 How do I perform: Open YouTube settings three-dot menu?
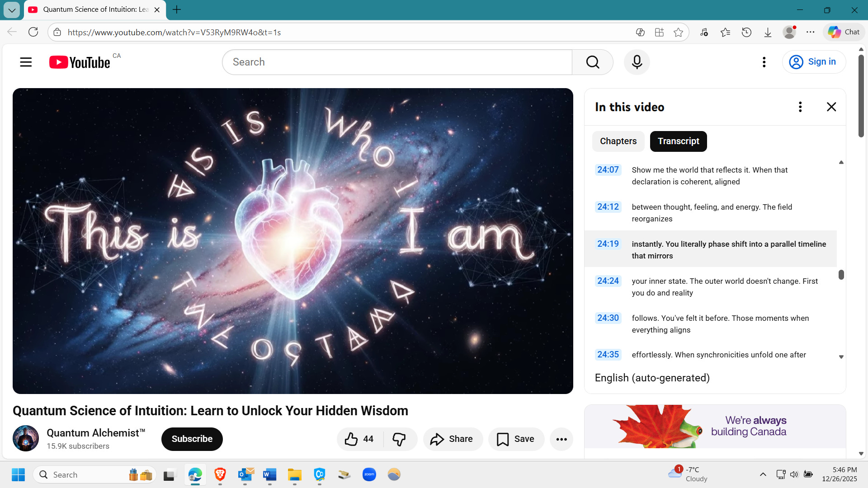coord(764,62)
